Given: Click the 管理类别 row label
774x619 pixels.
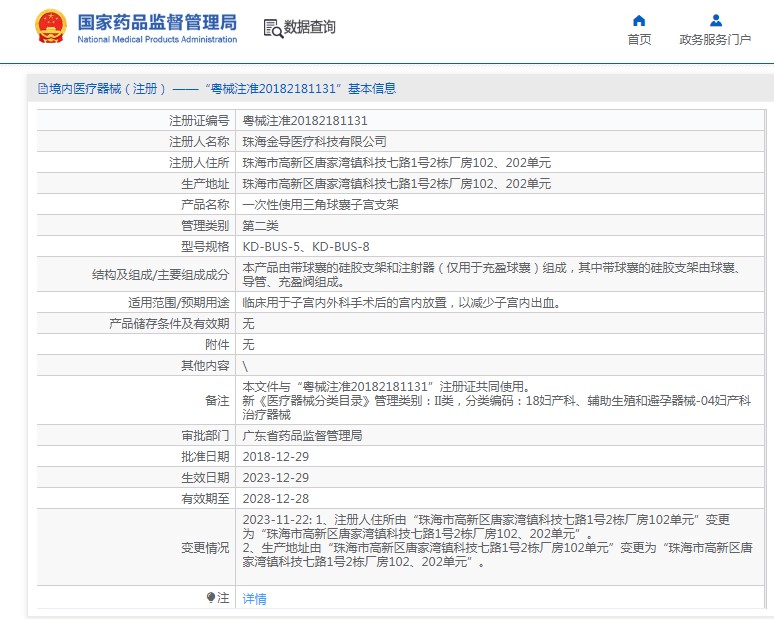Looking at the screenshot, I should pos(205,226).
